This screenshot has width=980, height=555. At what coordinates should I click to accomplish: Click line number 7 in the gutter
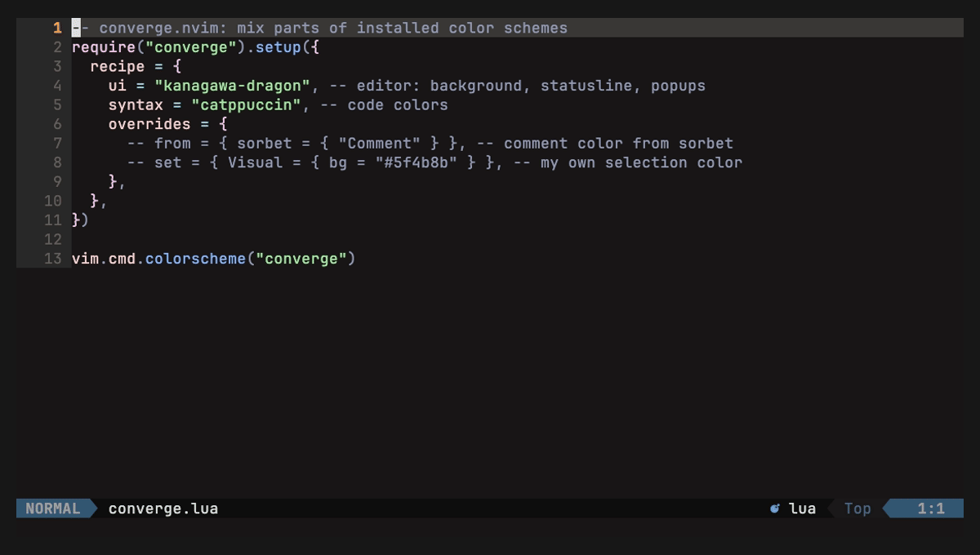[x=57, y=143]
